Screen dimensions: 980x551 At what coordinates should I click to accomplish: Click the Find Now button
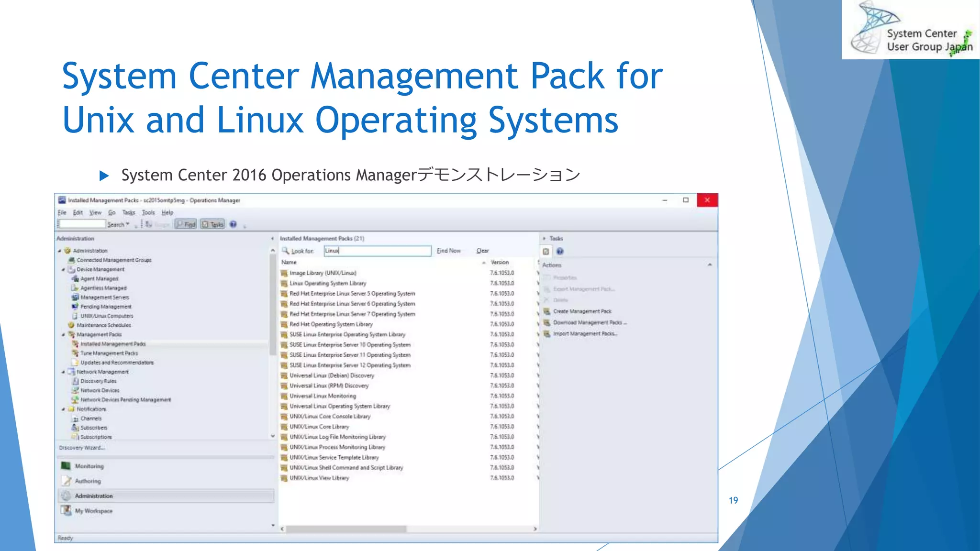click(x=448, y=251)
